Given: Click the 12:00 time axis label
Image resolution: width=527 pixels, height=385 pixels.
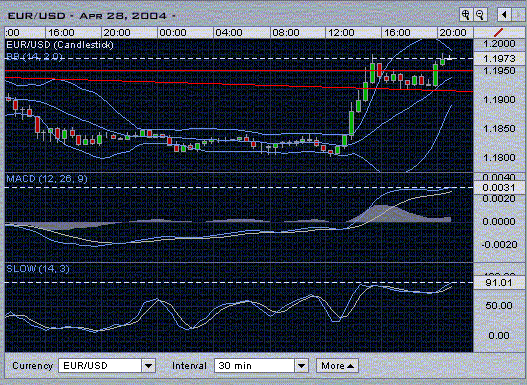Looking at the screenshot, I should (x=341, y=33).
